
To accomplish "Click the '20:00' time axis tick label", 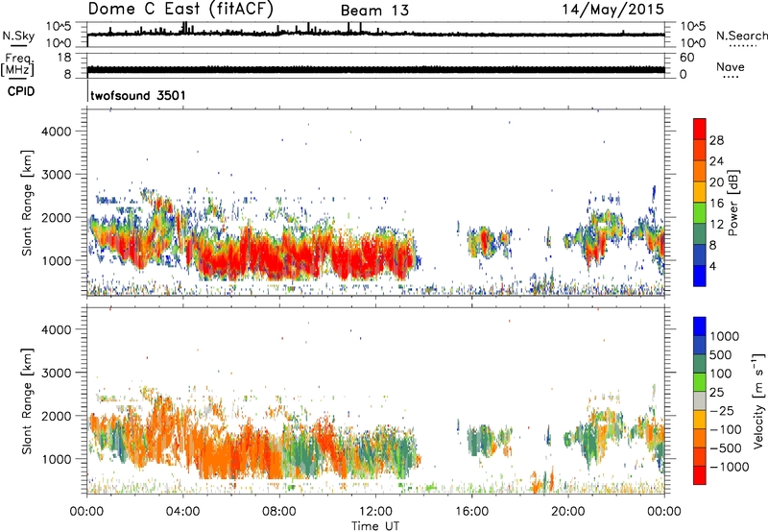I will tap(567, 512).
